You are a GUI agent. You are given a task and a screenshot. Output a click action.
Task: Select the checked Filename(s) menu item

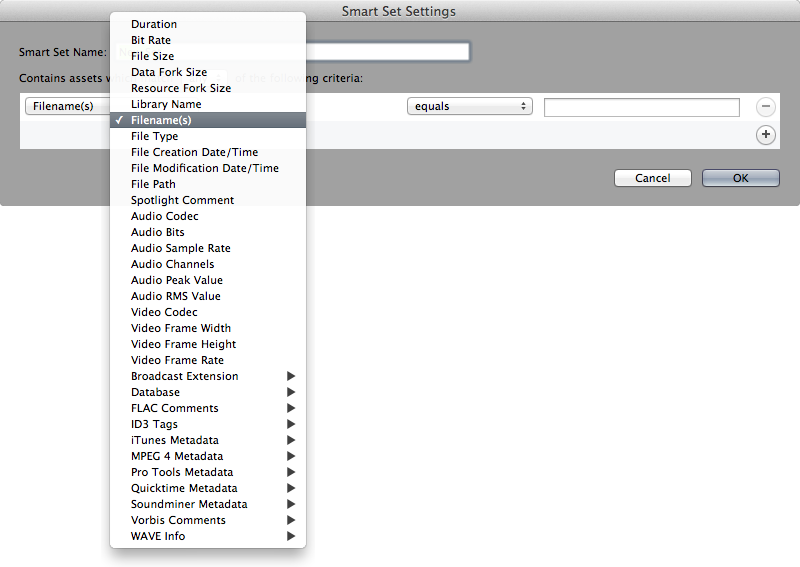coord(161,120)
